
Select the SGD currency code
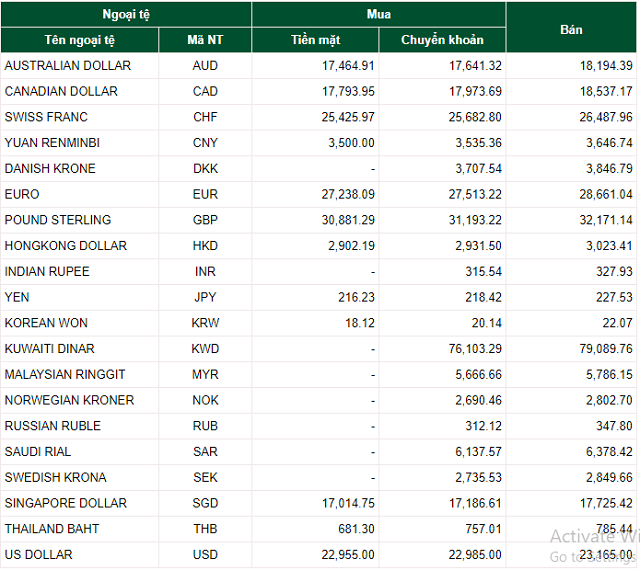click(x=205, y=503)
